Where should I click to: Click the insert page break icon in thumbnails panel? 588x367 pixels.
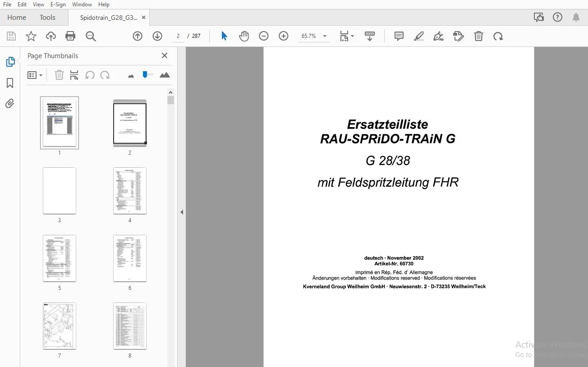pos(74,75)
